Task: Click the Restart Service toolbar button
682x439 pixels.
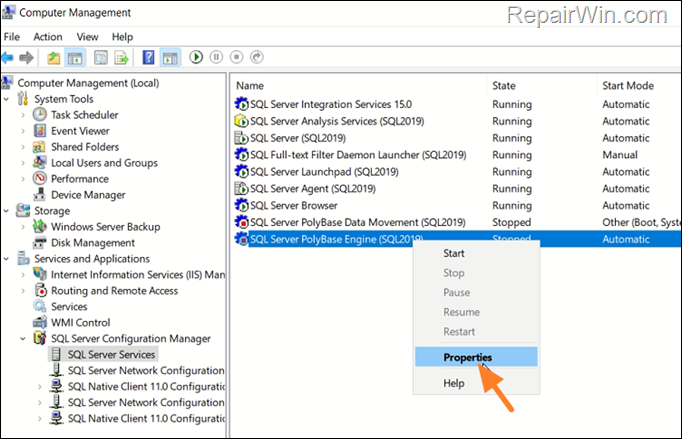Action: [257, 57]
